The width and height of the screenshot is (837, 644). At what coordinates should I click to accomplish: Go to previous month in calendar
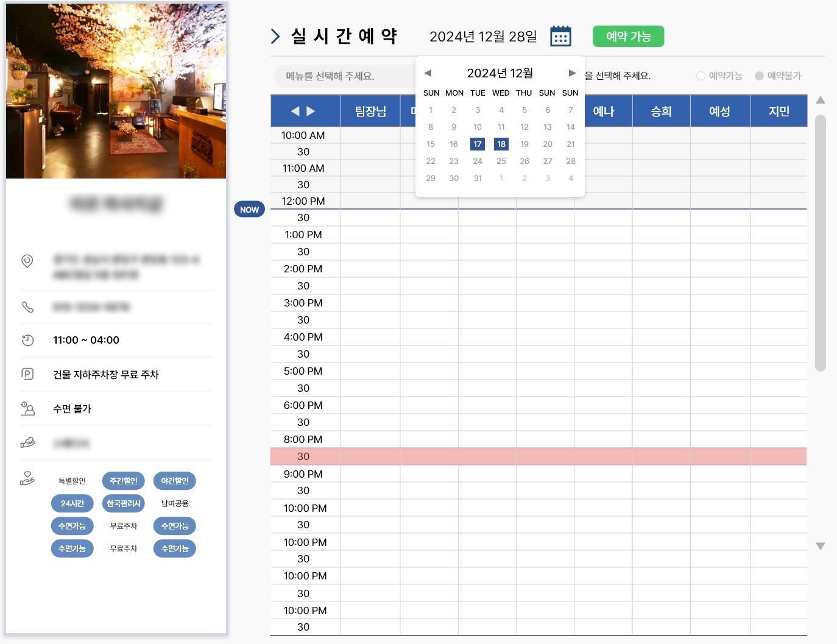[x=428, y=73]
